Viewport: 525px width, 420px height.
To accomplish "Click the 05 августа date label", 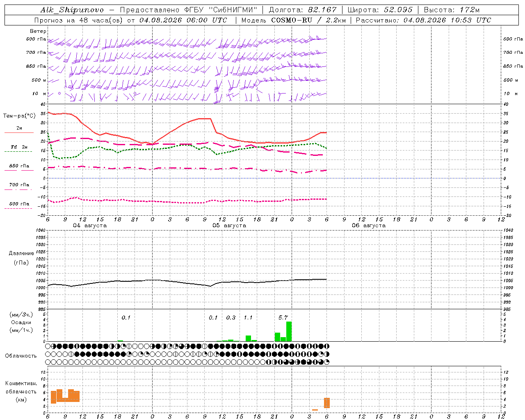I will [229, 225].
